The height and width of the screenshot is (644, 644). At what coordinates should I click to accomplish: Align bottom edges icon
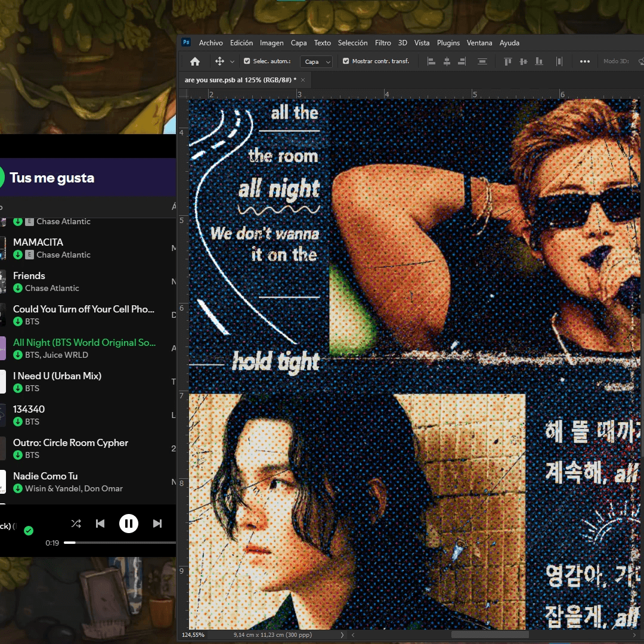coord(539,61)
